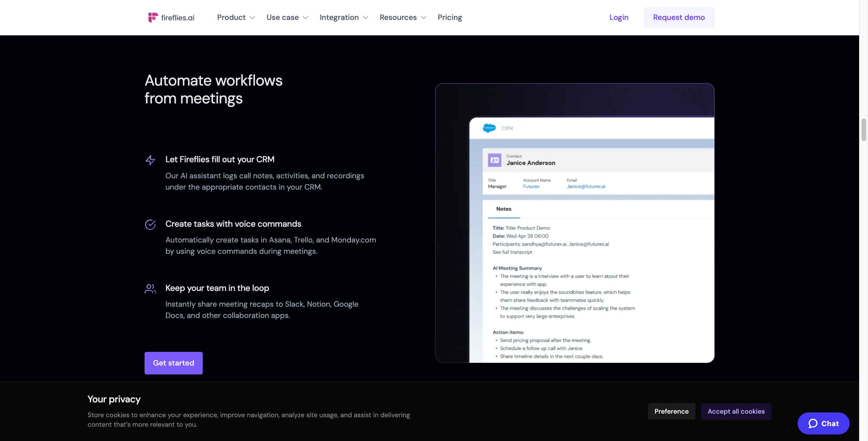Click the 'Manager' title value

tap(497, 186)
